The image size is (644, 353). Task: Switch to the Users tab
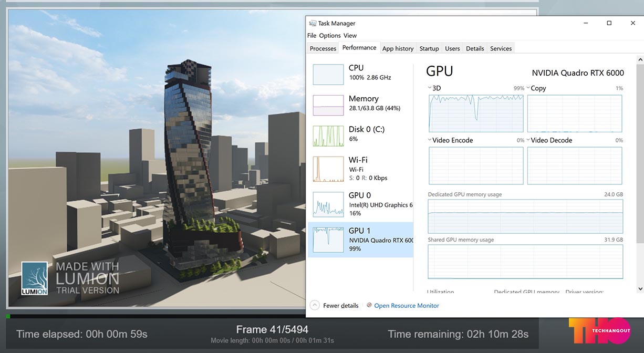452,48
